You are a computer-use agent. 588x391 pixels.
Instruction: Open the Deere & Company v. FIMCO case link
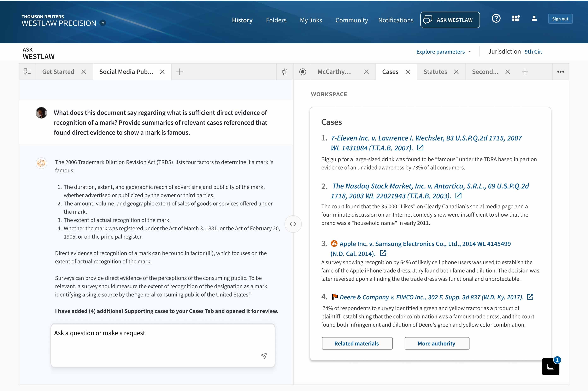click(431, 297)
